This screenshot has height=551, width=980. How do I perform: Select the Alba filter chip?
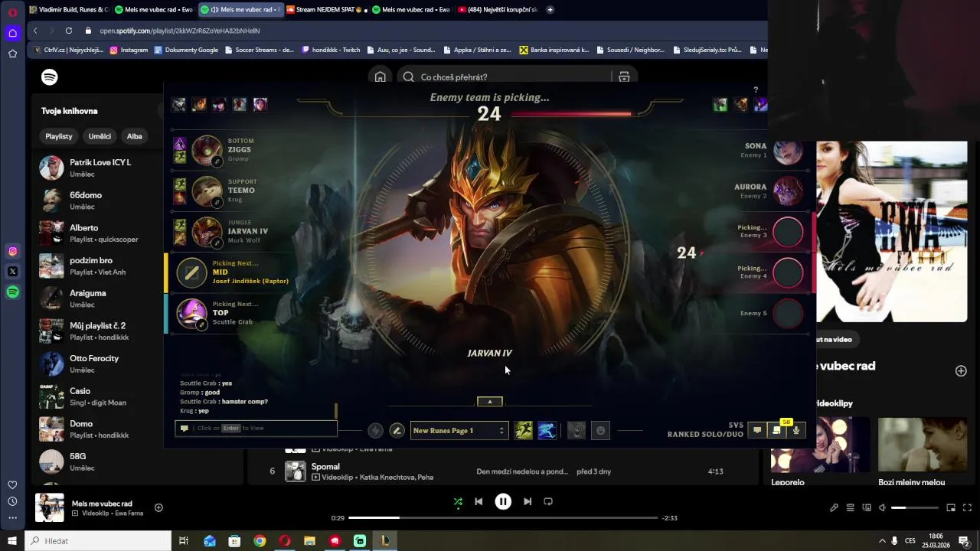(x=135, y=136)
